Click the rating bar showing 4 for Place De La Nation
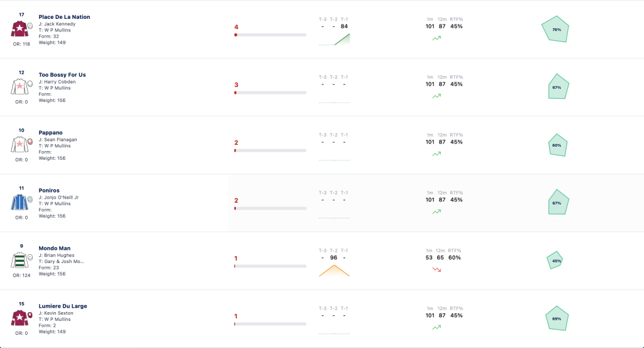The image size is (644, 348). [270, 35]
